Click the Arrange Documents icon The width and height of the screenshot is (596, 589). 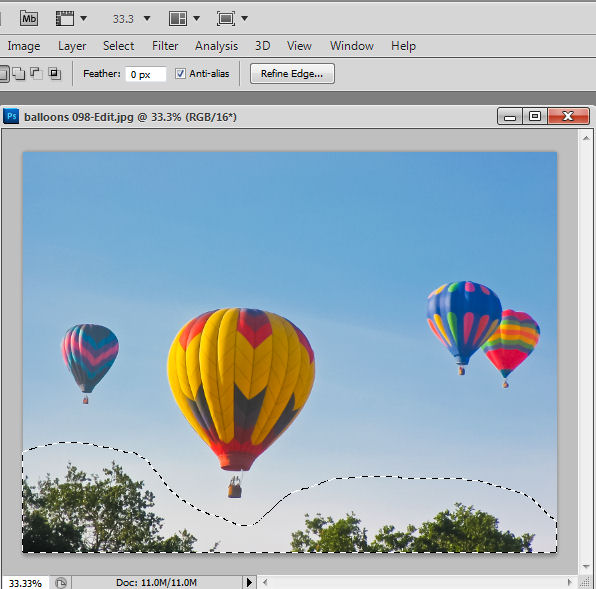(x=178, y=18)
